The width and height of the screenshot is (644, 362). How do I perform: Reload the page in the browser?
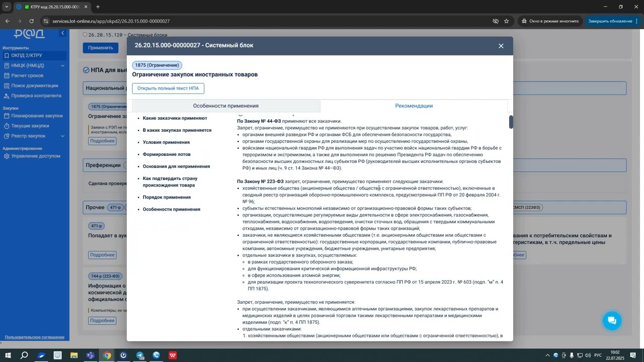click(x=31, y=21)
